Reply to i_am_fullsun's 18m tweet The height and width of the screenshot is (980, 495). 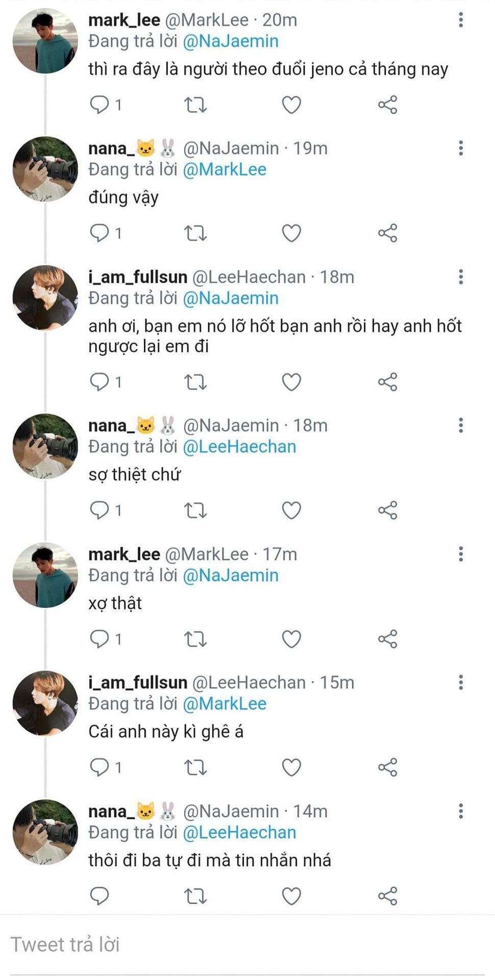pyautogui.click(x=100, y=382)
